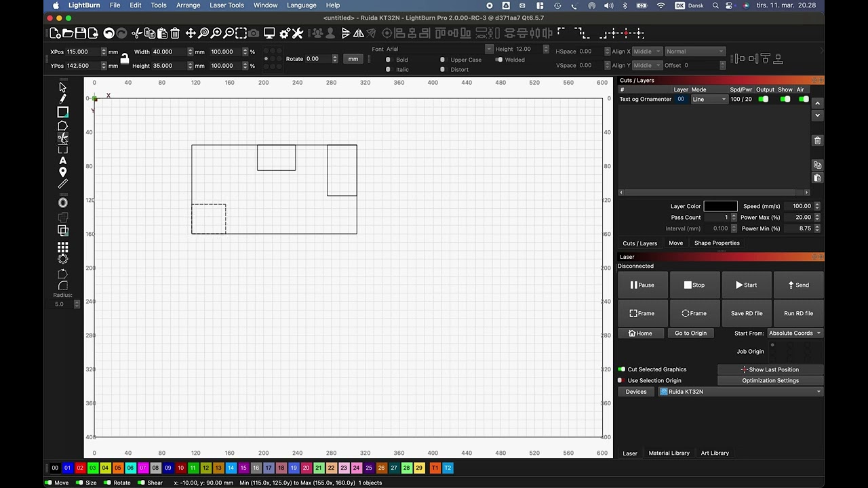This screenshot has height=488, width=868.
Task: Click the Send button
Action: (798, 285)
